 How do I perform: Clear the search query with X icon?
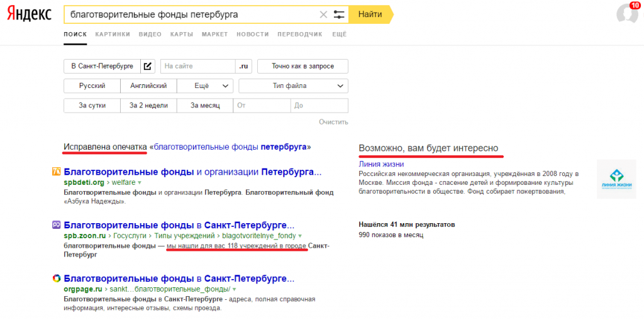click(x=323, y=14)
